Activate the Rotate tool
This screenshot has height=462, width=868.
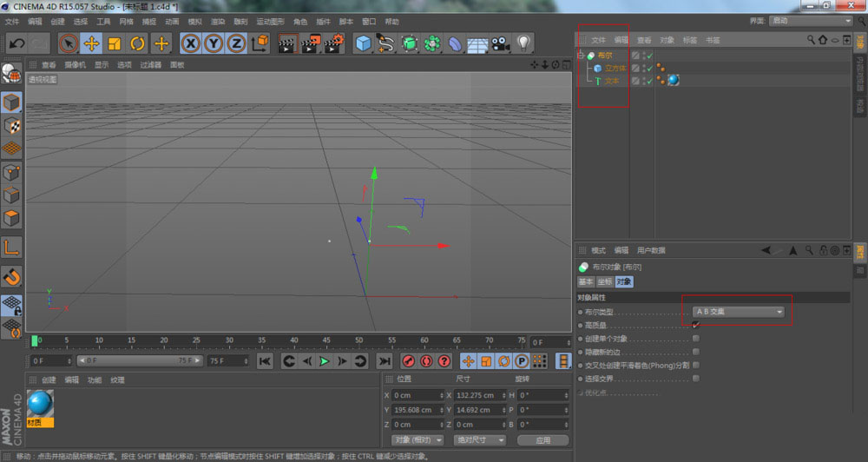click(x=137, y=43)
